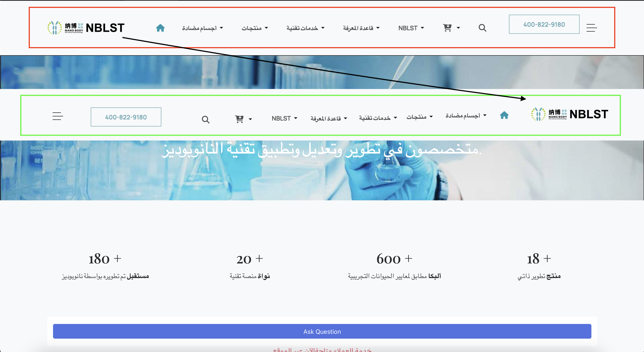
Task: Open search icon in red-outlined navbar
Action: point(482,28)
